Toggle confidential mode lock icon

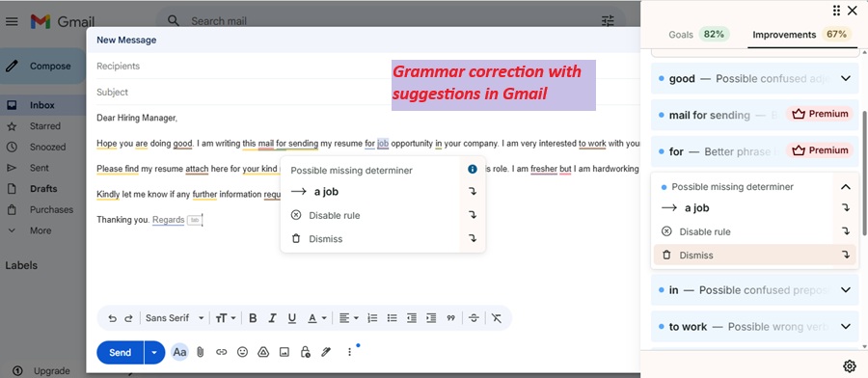305,352
